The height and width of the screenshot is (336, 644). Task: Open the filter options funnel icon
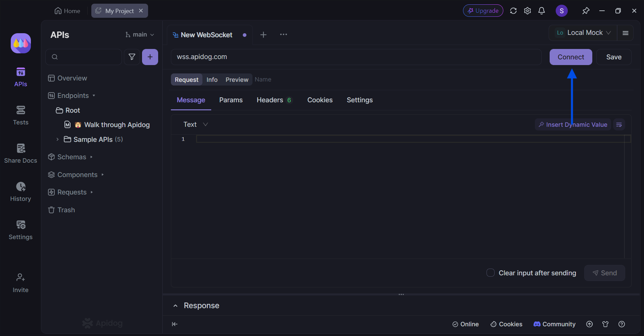click(x=132, y=57)
